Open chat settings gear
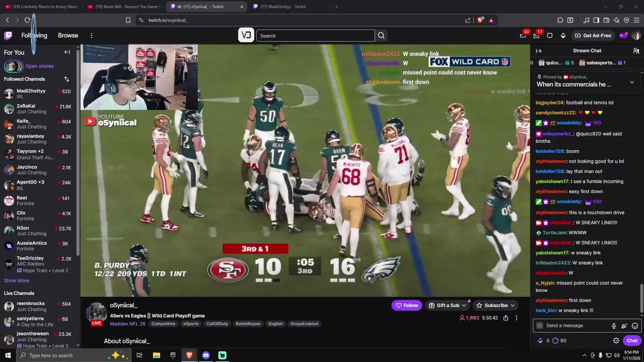The image size is (644, 362). [616, 340]
